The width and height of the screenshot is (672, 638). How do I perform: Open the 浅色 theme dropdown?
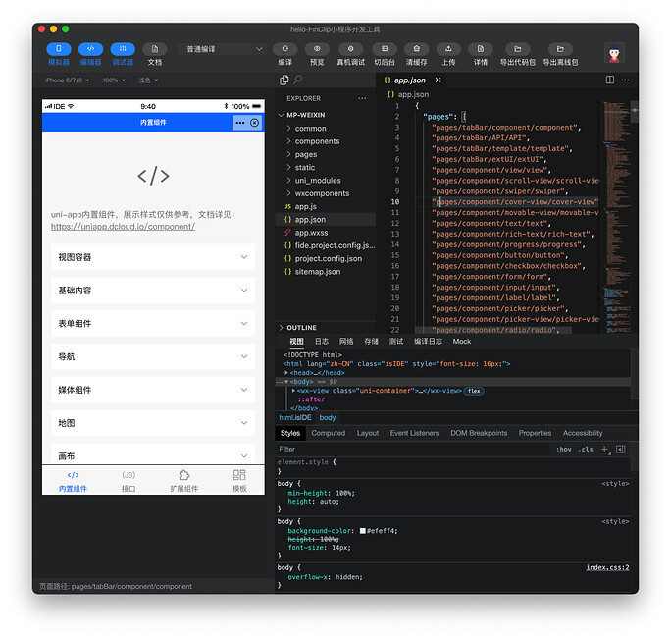(148, 80)
